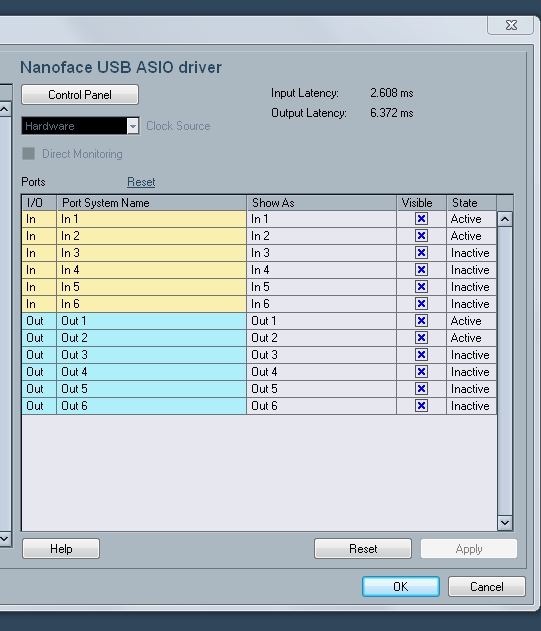Toggle the Visible checkbox for In 3
The height and width of the screenshot is (631, 541).
(x=421, y=253)
